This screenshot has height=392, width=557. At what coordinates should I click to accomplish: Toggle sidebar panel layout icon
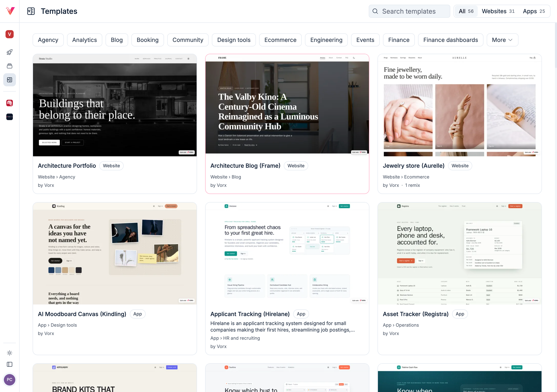[9, 364]
